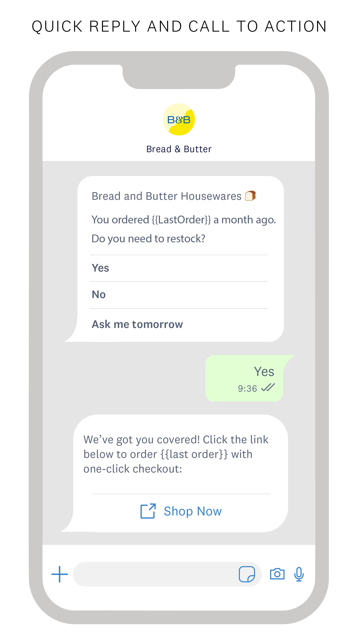Click the double checkmark read receipt
This screenshot has width=351, height=644.
click(268, 388)
